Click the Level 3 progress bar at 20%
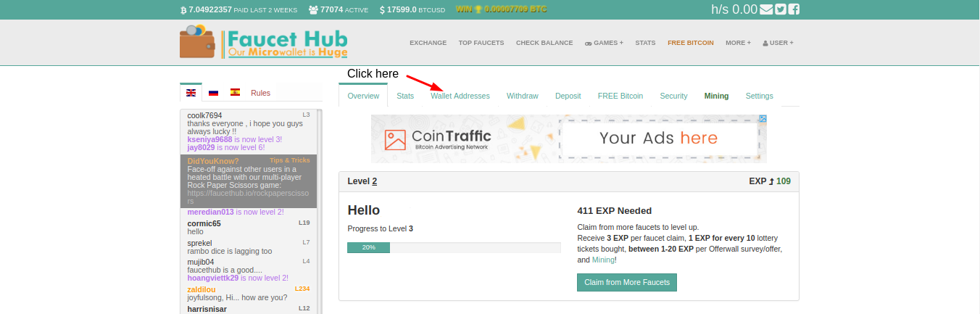Viewport: 980px width, 314px height. (454, 247)
